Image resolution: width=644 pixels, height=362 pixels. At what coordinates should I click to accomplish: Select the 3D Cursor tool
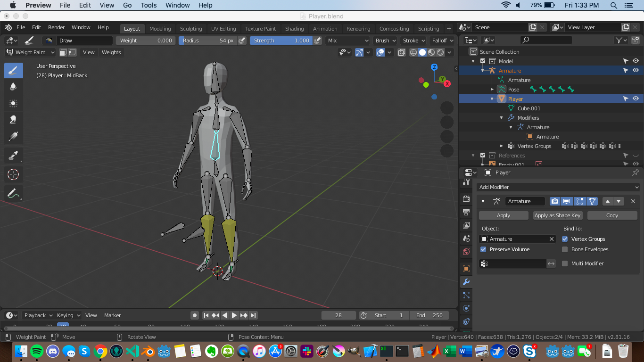(x=14, y=174)
